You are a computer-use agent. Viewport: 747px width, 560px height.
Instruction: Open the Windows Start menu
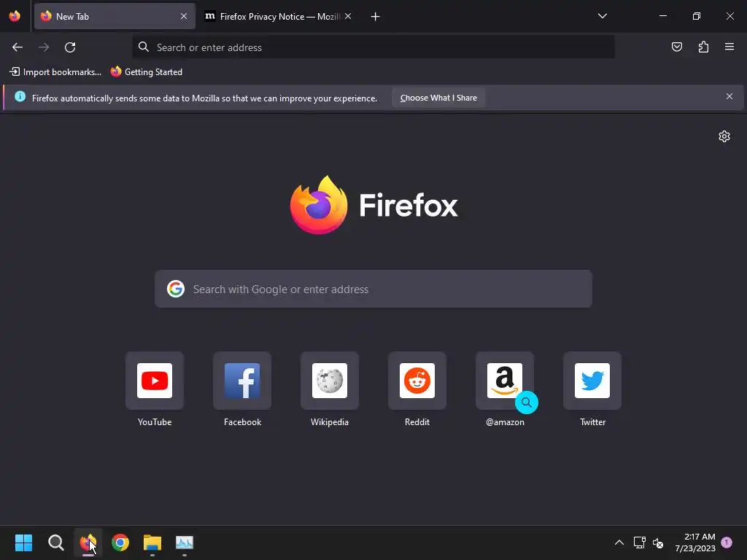tap(23, 542)
